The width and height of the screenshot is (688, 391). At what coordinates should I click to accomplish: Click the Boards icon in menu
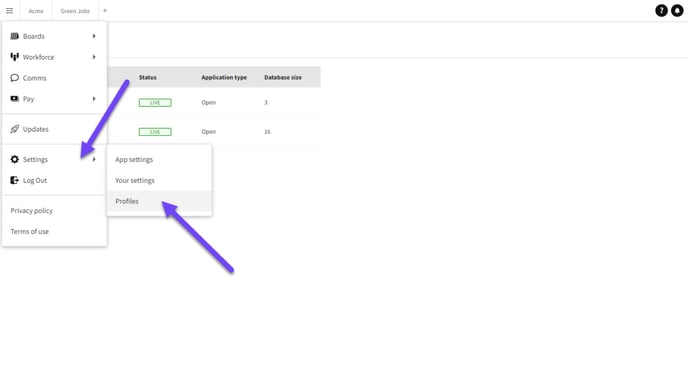(14, 36)
